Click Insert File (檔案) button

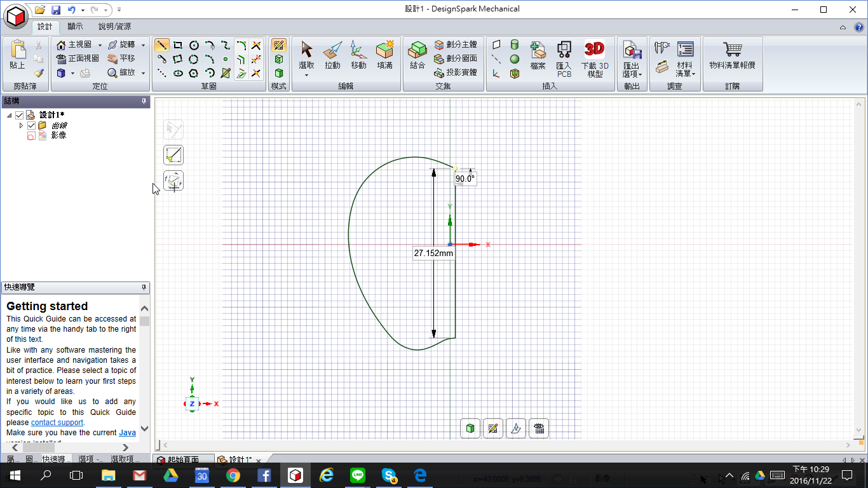click(538, 56)
